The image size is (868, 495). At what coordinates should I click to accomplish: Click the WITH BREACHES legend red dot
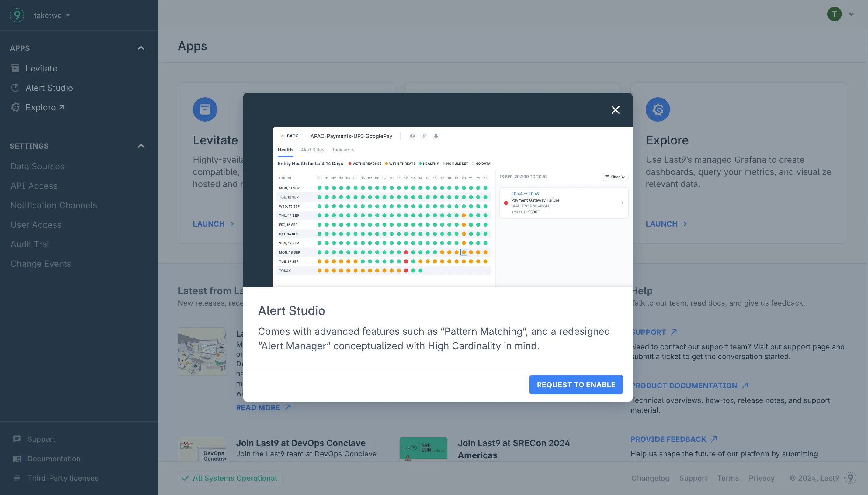pyautogui.click(x=350, y=164)
